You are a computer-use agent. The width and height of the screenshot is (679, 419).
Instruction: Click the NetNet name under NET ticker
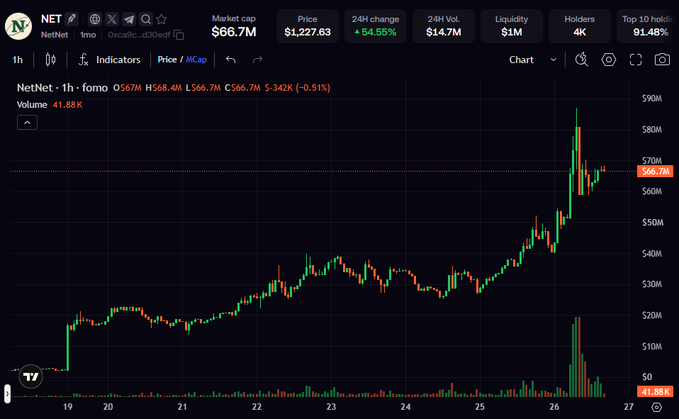coord(55,35)
